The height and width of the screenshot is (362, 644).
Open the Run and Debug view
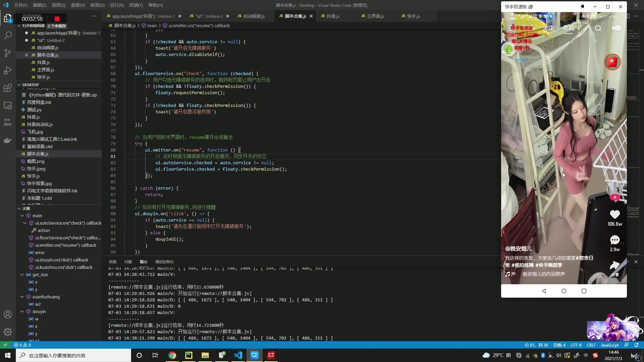(8, 70)
